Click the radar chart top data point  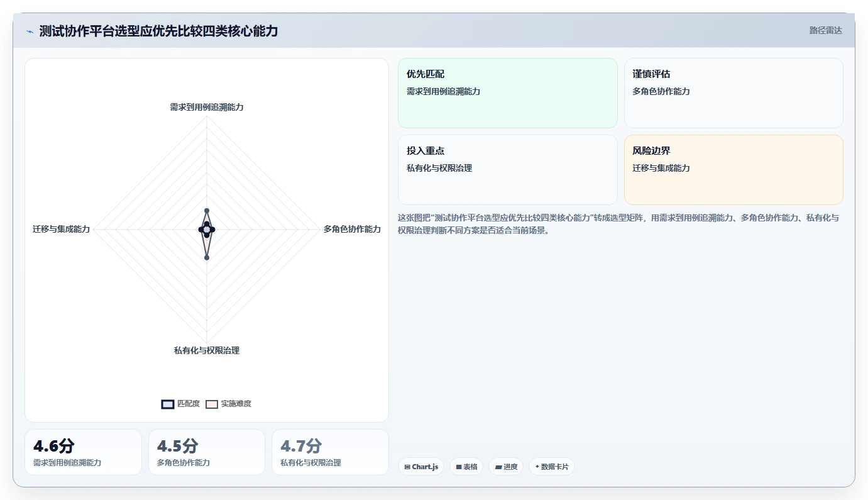[x=207, y=211]
